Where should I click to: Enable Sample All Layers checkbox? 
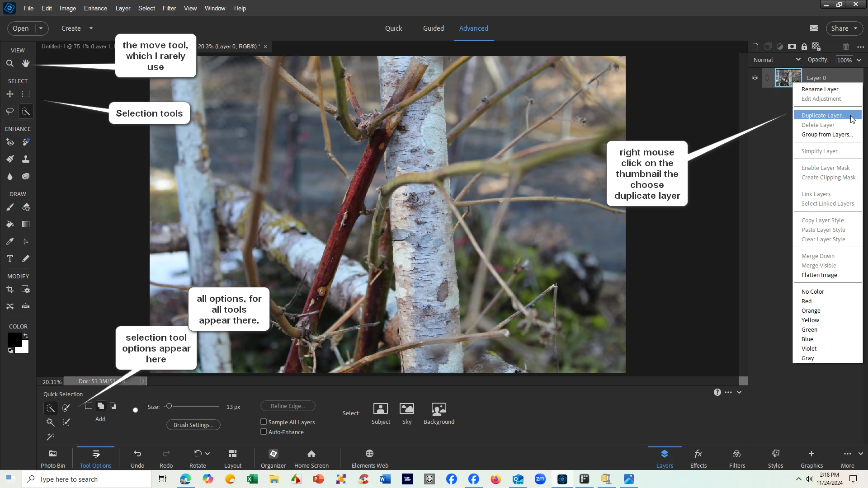click(x=264, y=422)
